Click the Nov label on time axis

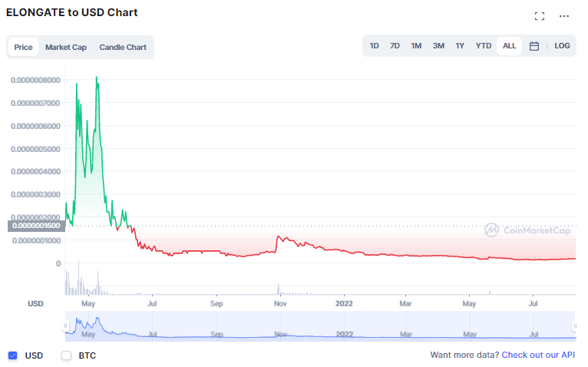pos(280,303)
